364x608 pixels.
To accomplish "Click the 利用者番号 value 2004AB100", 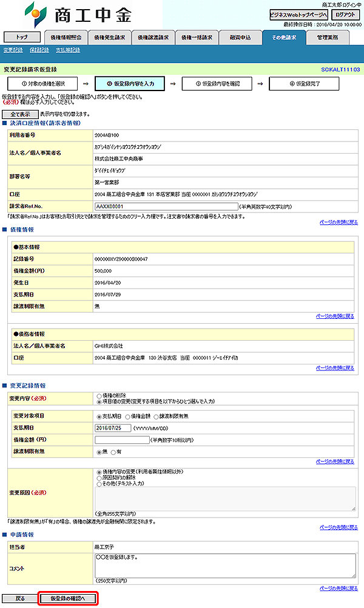I will (107, 135).
